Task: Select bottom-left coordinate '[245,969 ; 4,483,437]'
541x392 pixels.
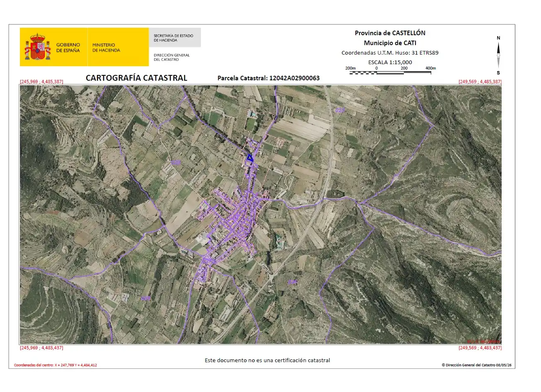Action: [41, 348]
